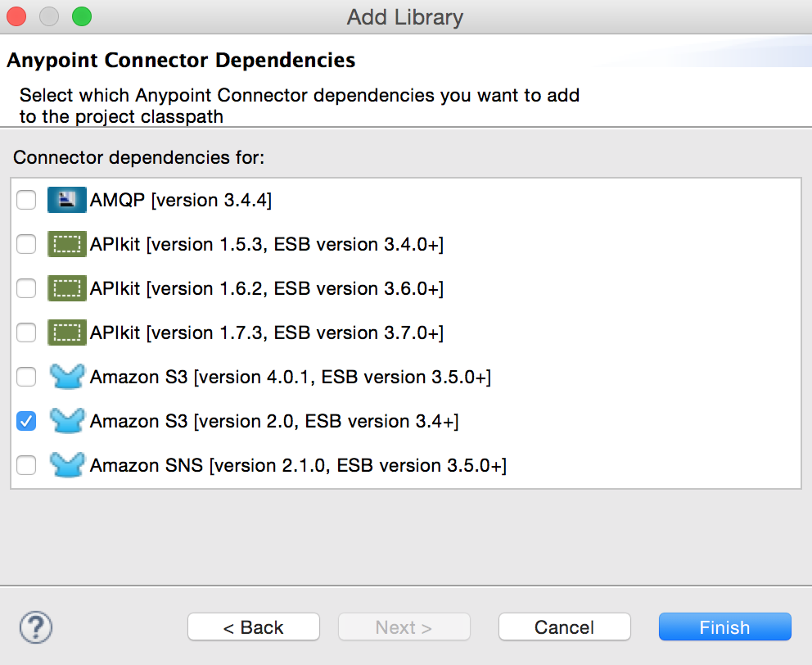Click the Back button
This screenshot has height=665, width=812.
[x=253, y=627]
